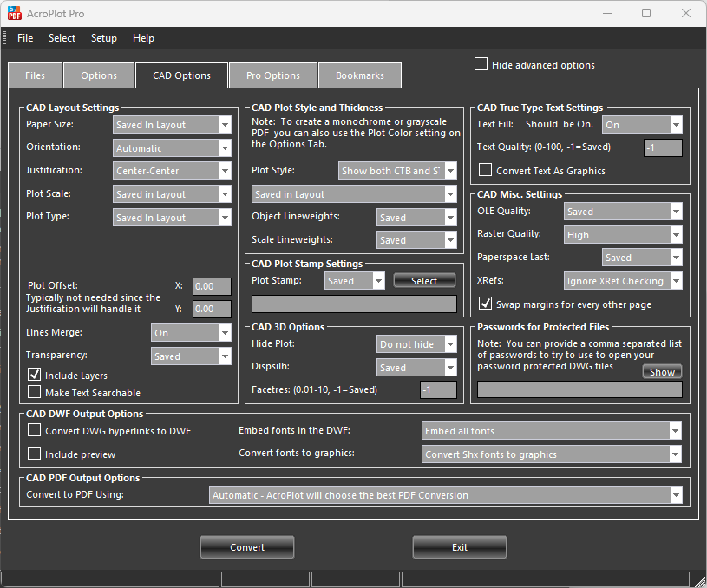Viewport: 707px width, 588px height.
Task: Expand the Object Lineweights dropdown
Action: click(x=416, y=218)
